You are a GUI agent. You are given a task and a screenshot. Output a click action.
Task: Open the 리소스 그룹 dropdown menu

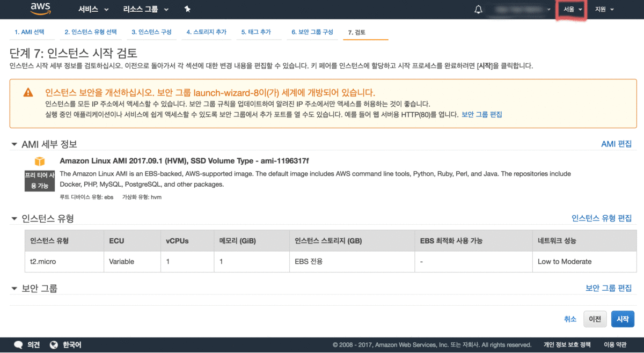click(145, 9)
